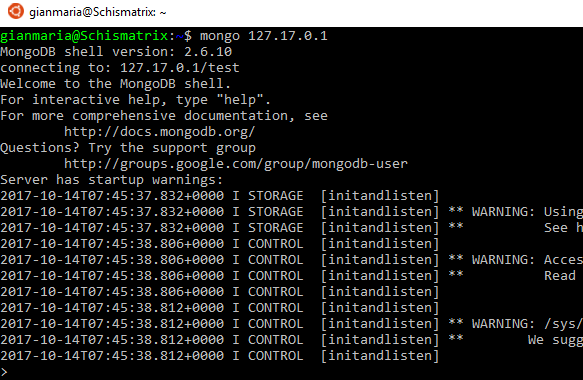Click the docs.mongodb.org URL
Viewport: 583px width, 380px height.
(x=160, y=132)
